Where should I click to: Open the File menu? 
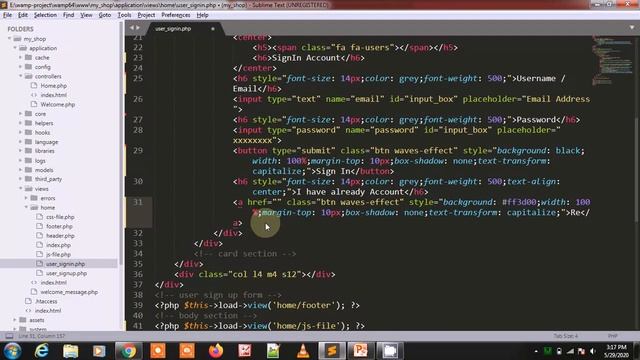click(7, 15)
